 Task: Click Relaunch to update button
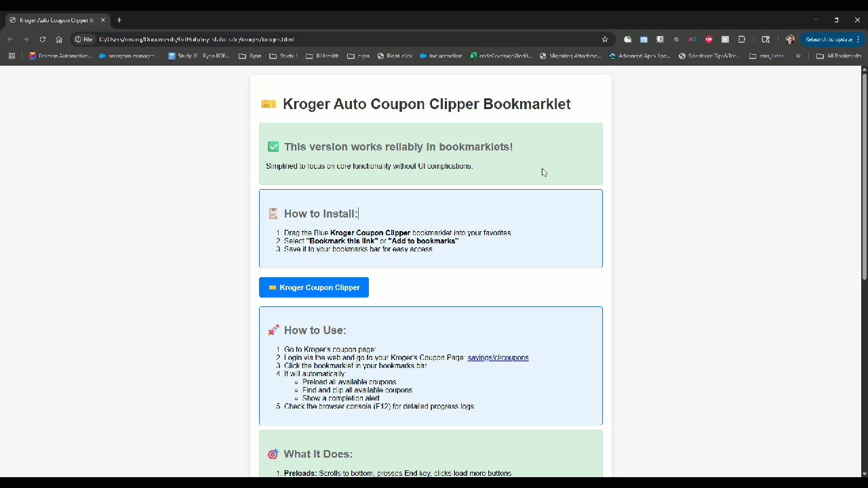click(832, 39)
